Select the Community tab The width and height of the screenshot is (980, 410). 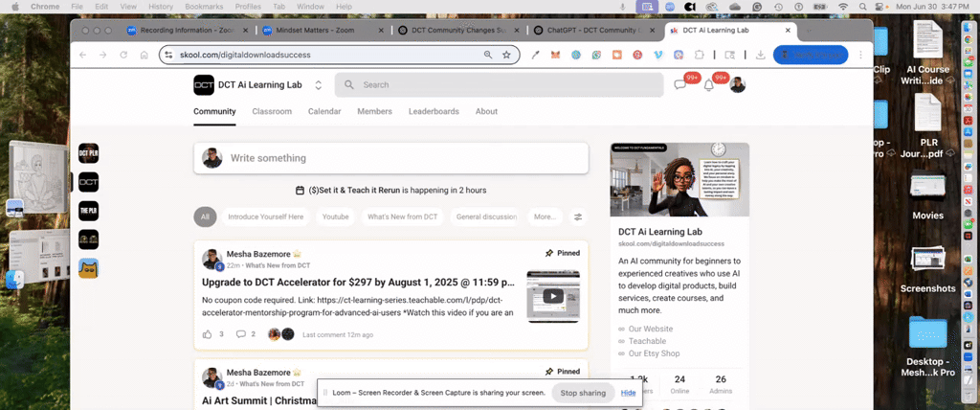coord(214,111)
